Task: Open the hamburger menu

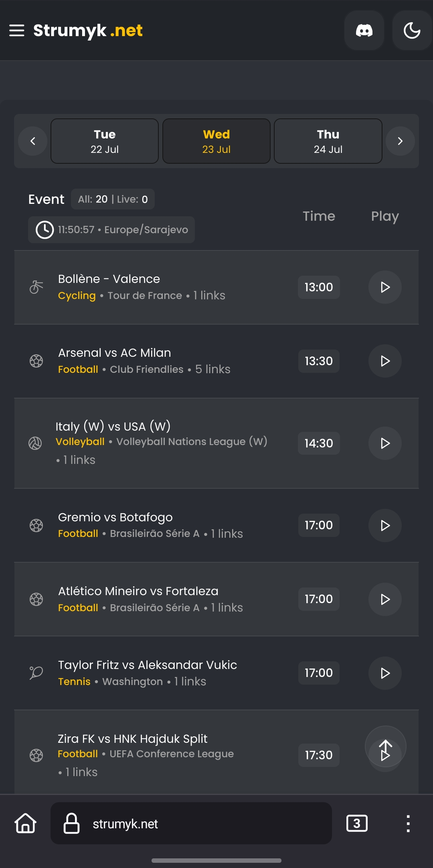Action: [17, 30]
